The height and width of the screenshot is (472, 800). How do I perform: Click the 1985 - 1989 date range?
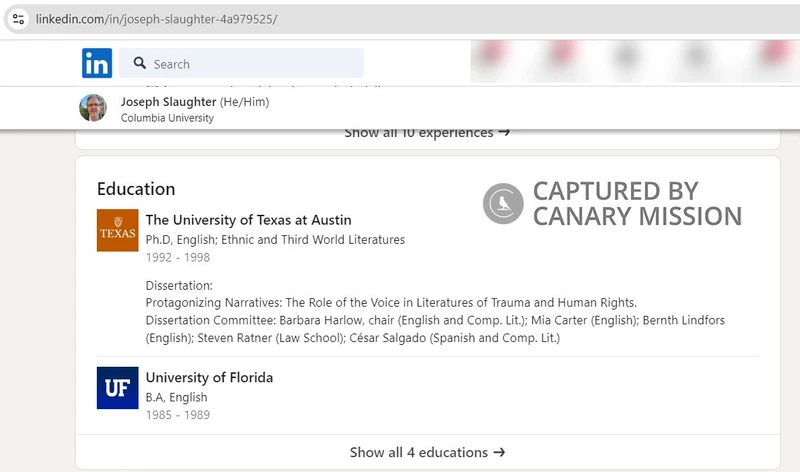coord(178,415)
